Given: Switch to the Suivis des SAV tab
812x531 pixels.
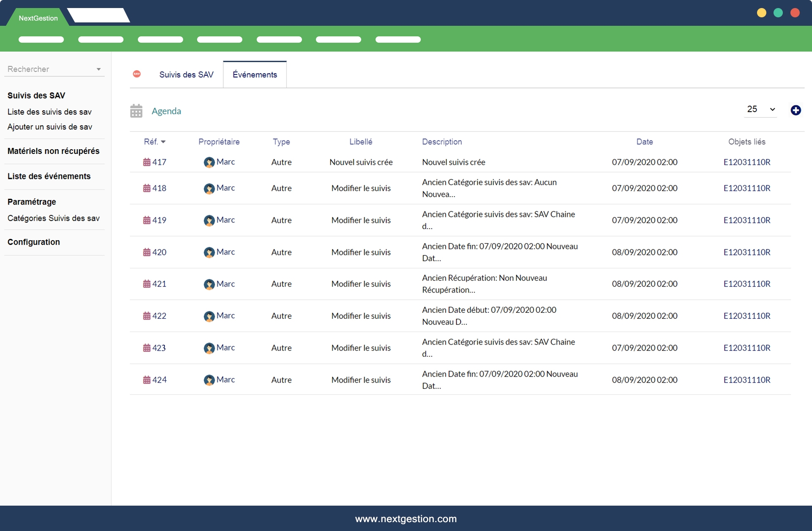Looking at the screenshot, I should coord(186,75).
